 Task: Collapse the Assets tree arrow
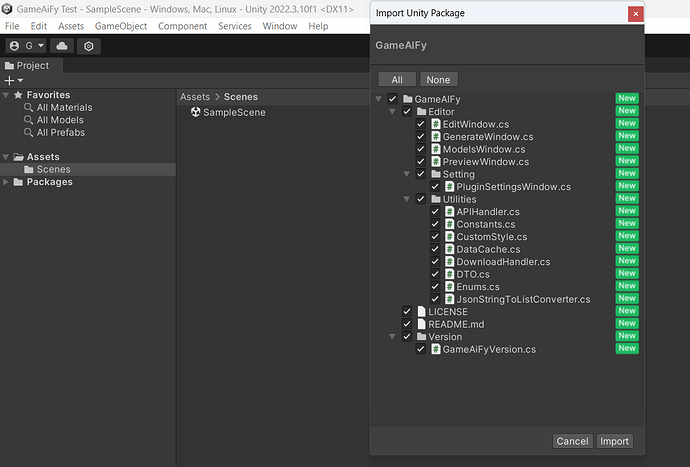point(6,157)
